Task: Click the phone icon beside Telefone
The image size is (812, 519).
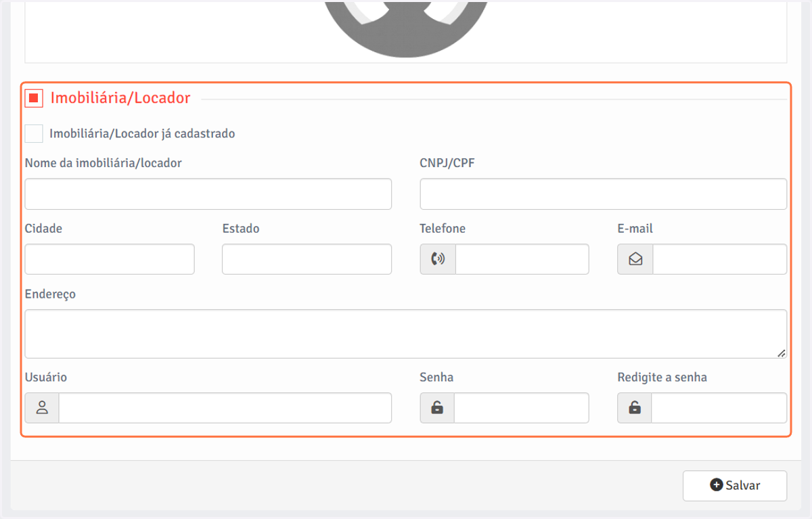Action: (x=438, y=259)
